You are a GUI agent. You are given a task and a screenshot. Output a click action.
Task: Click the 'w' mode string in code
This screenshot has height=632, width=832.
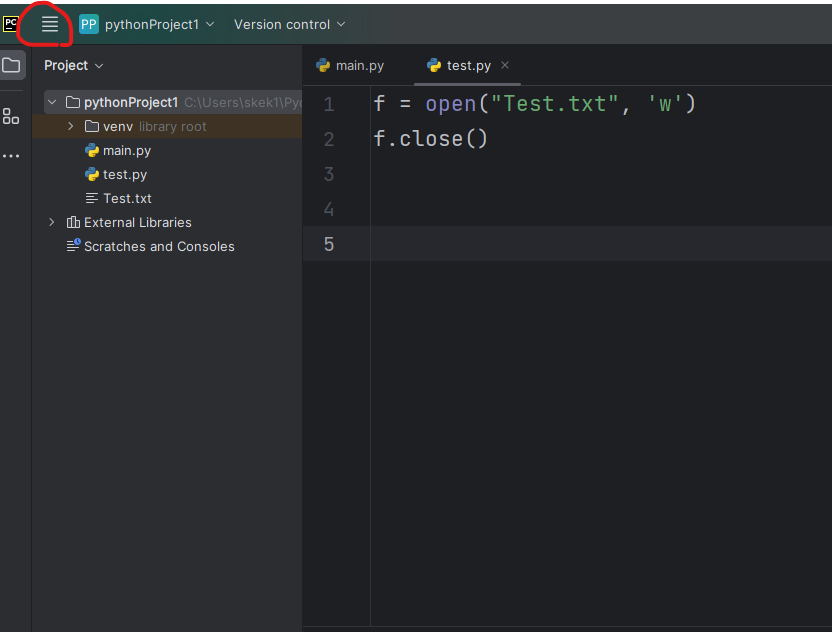coord(665,104)
